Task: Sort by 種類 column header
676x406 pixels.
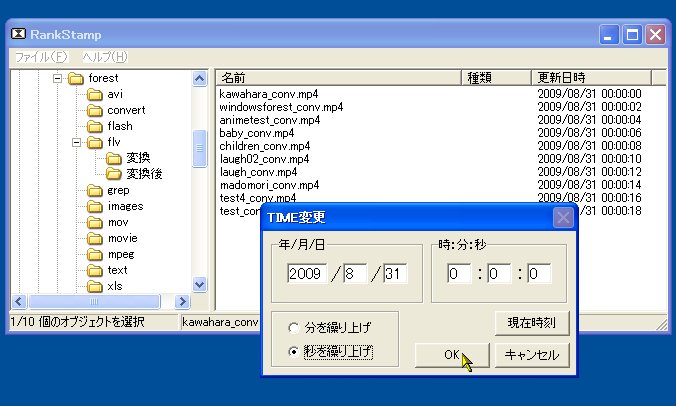Action: point(496,78)
